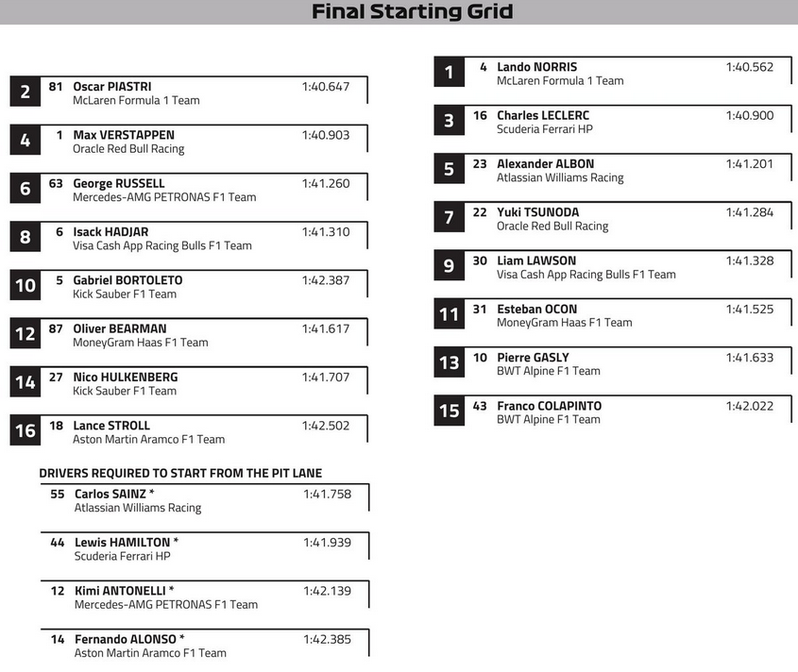Click the grid position 15 box
This screenshot has height=672, width=798.
click(449, 412)
